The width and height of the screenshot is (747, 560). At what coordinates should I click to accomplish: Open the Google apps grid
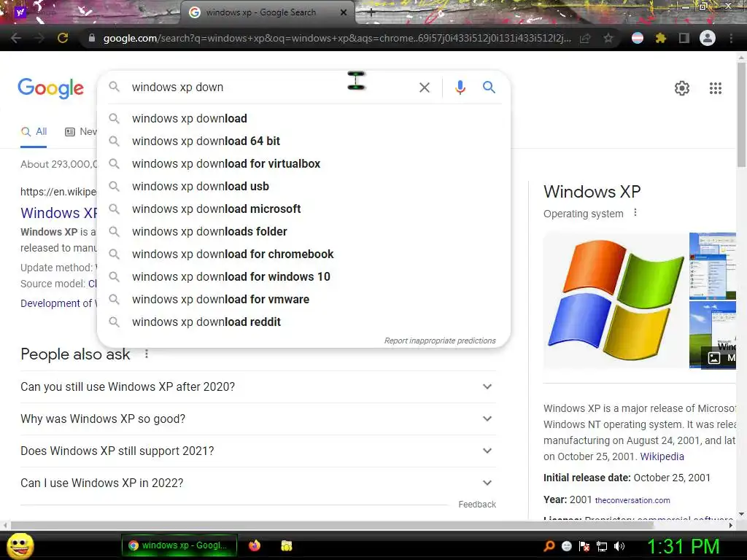[x=716, y=88]
